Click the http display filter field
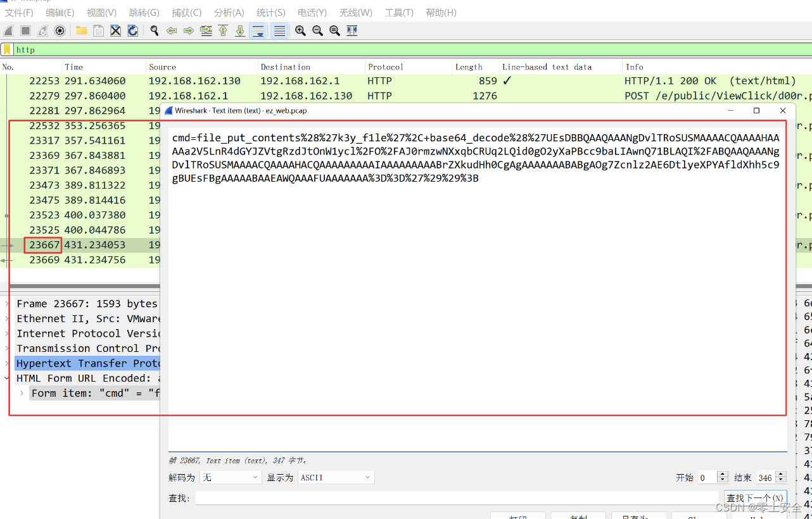 click(x=412, y=49)
